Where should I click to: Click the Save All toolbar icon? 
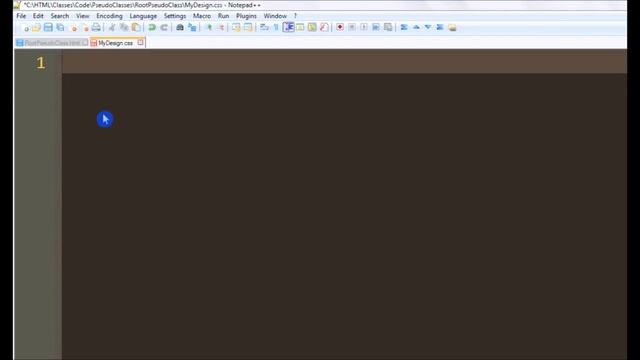(60, 28)
